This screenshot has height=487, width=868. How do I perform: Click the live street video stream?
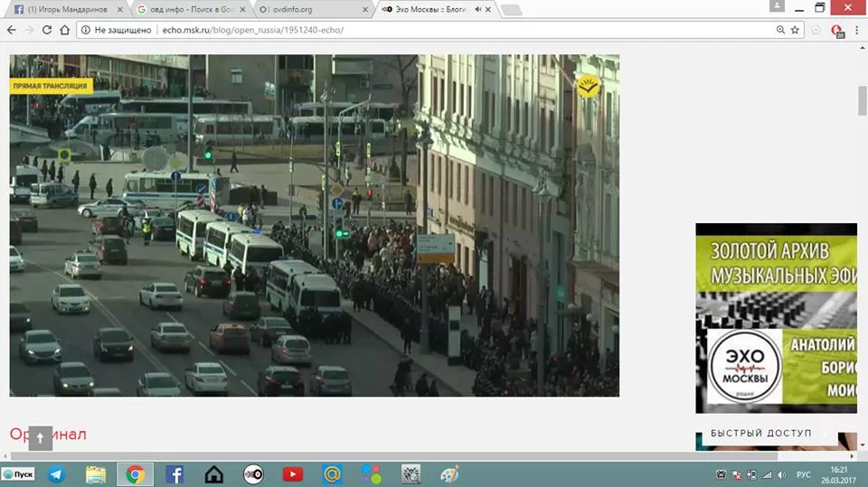[315, 225]
